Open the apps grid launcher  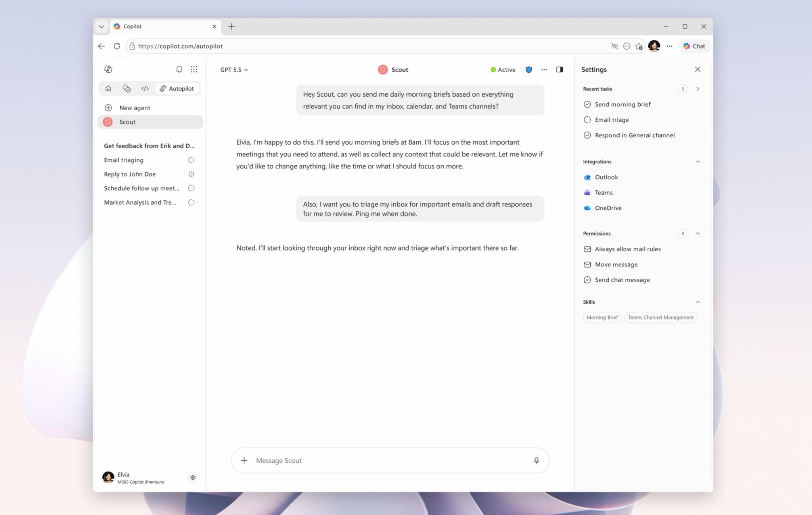pos(194,69)
